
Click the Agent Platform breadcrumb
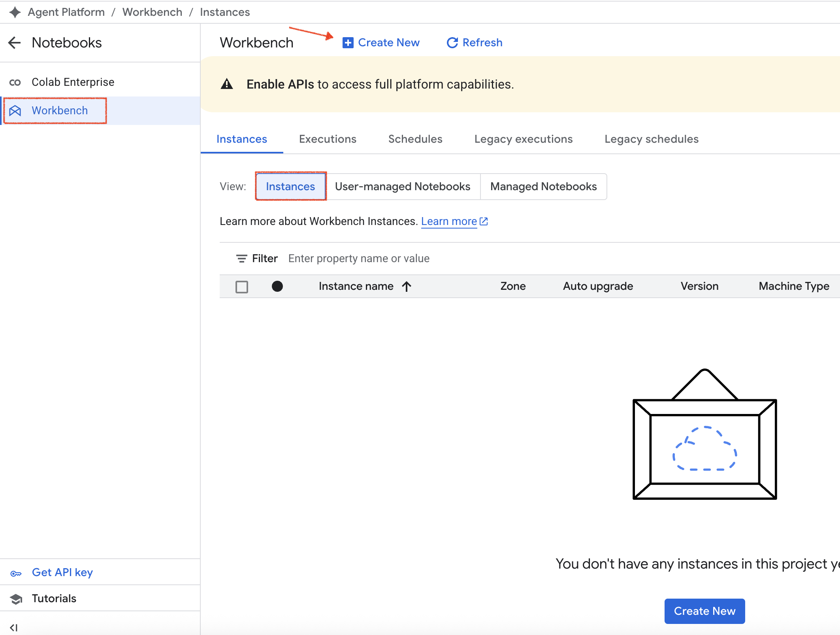point(66,12)
